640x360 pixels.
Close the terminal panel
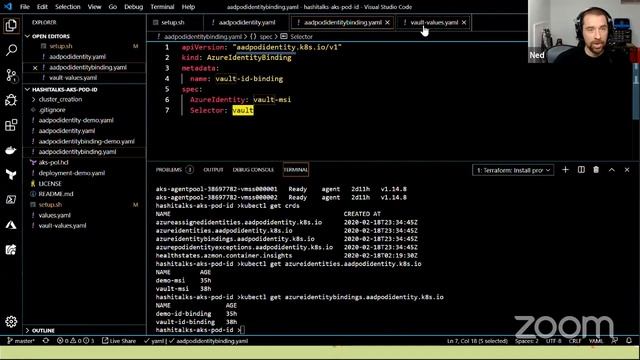(x=627, y=170)
